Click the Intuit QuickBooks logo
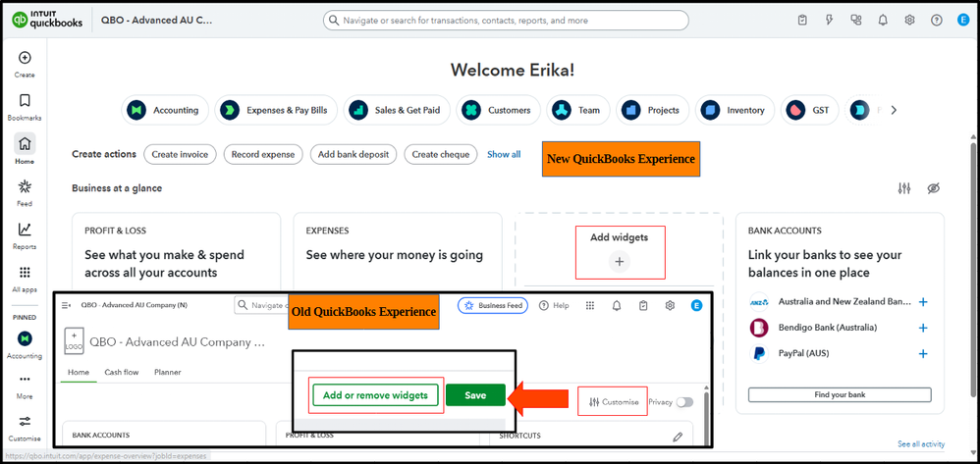This screenshot has height=464, width=980. coord(47,20)
